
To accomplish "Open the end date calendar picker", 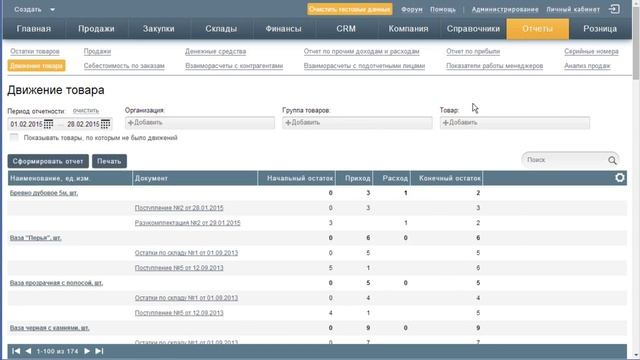I will 105,124.
